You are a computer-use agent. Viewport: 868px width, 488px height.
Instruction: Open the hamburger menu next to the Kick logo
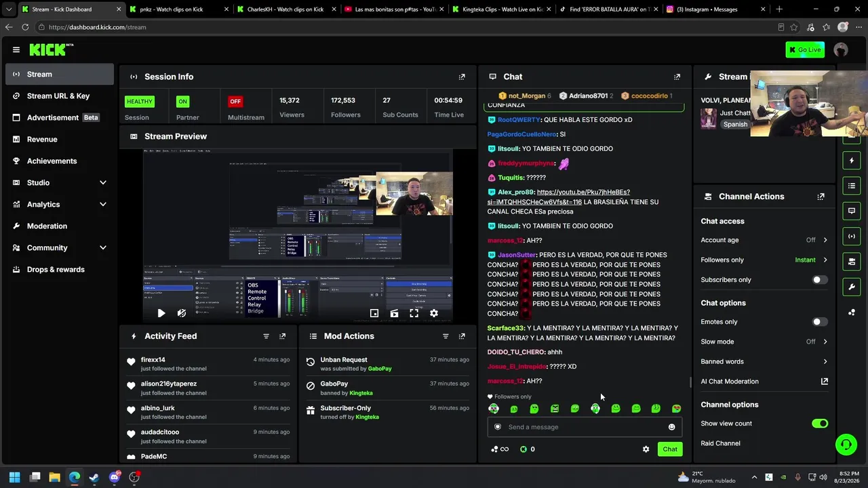coord(16,49)
